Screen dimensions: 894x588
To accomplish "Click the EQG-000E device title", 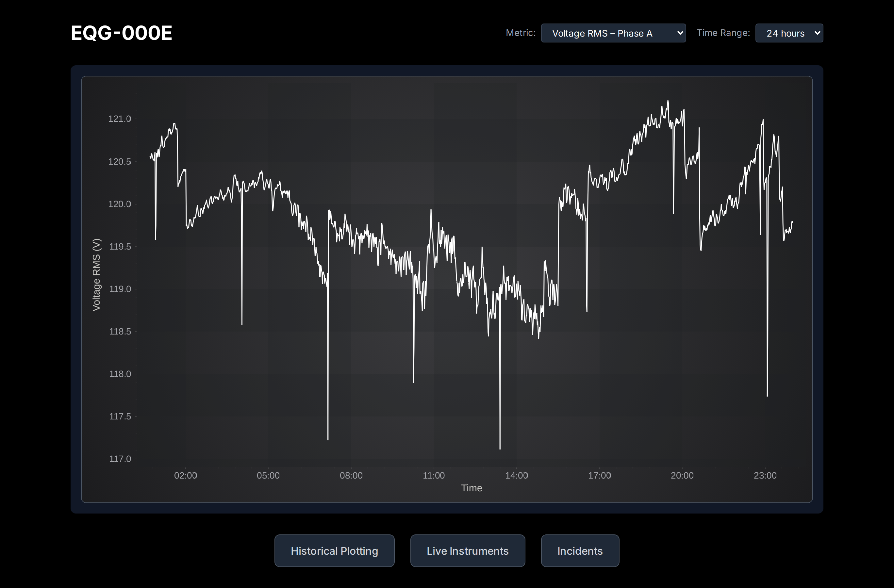I will pyautogui.click(x=121, y=33).
